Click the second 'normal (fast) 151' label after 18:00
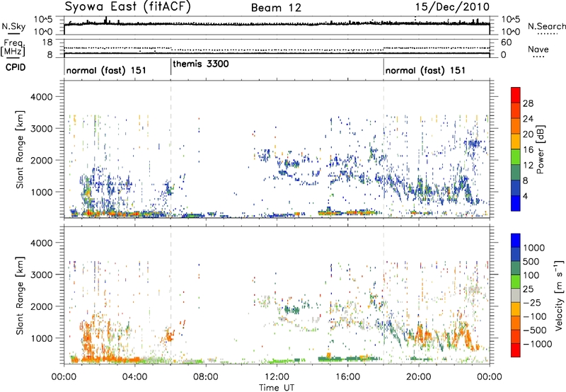The height and width of the screenshot is (392, 566). click(x=425, y=70)
